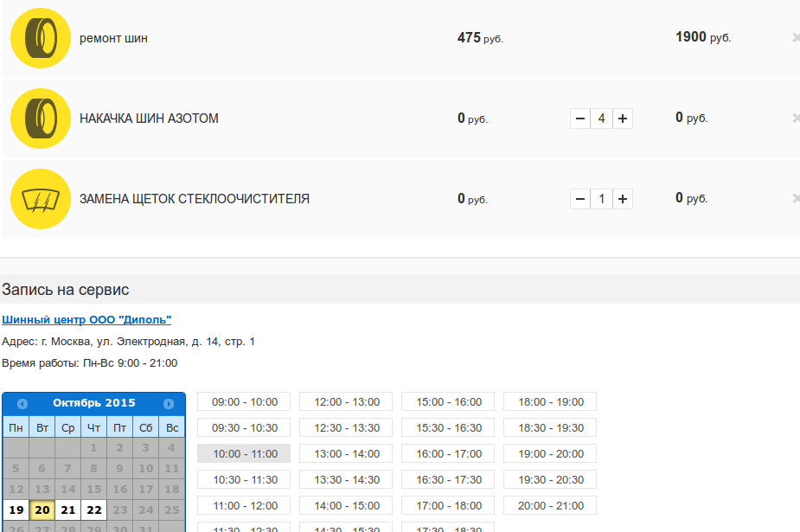Image resolution: width=800 pixels, height=532 pixels.
Task: Click the Запись на сервис heading
Action: (66, 290)
